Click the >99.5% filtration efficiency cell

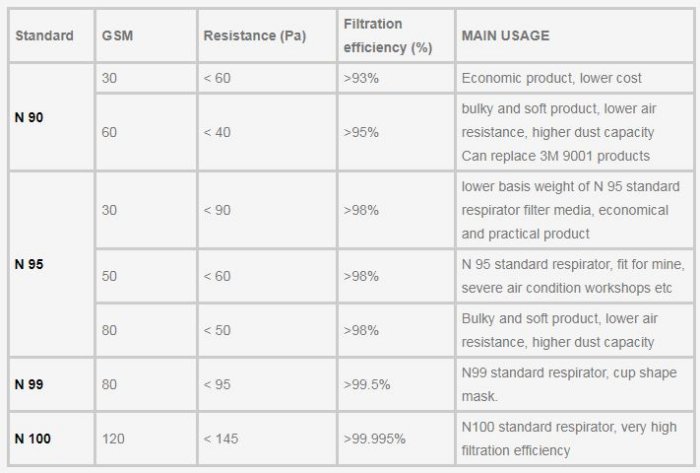[367, 385]
